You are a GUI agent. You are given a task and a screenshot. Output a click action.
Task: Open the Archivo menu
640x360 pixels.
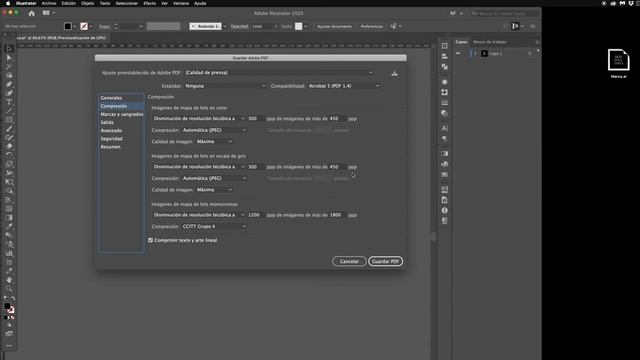point(49,3)
